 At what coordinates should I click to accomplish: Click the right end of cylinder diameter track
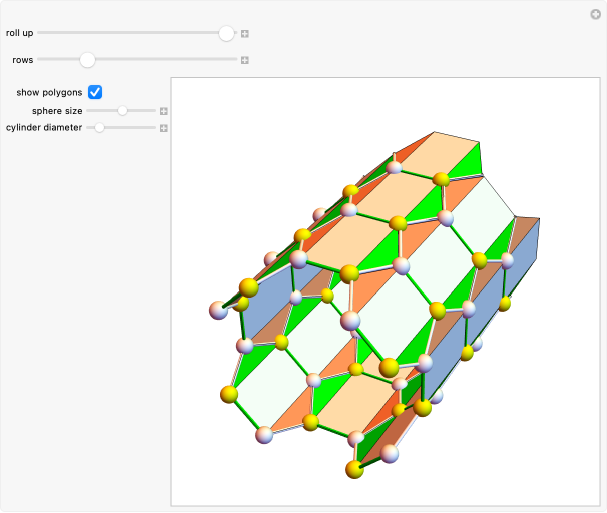tap(154, 128)
